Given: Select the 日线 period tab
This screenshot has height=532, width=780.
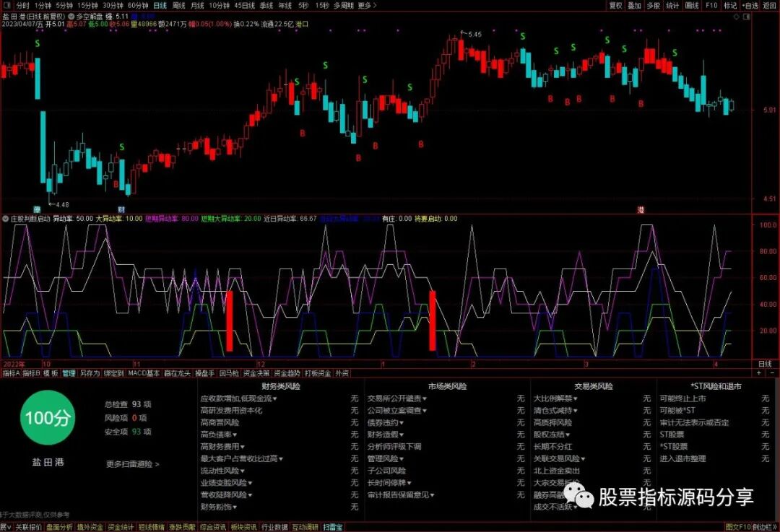Looking at the screenshot, I should pos(160,6).
